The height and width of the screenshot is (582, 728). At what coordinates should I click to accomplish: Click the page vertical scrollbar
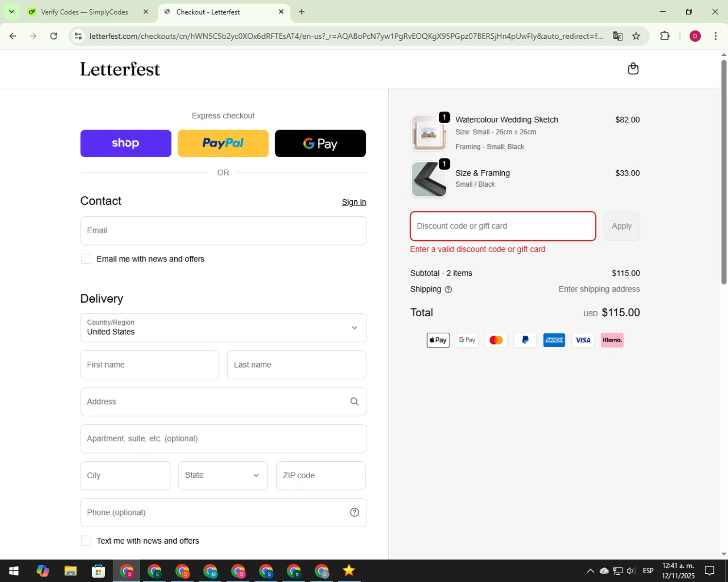pyautogui.click(x=724, y=173)
